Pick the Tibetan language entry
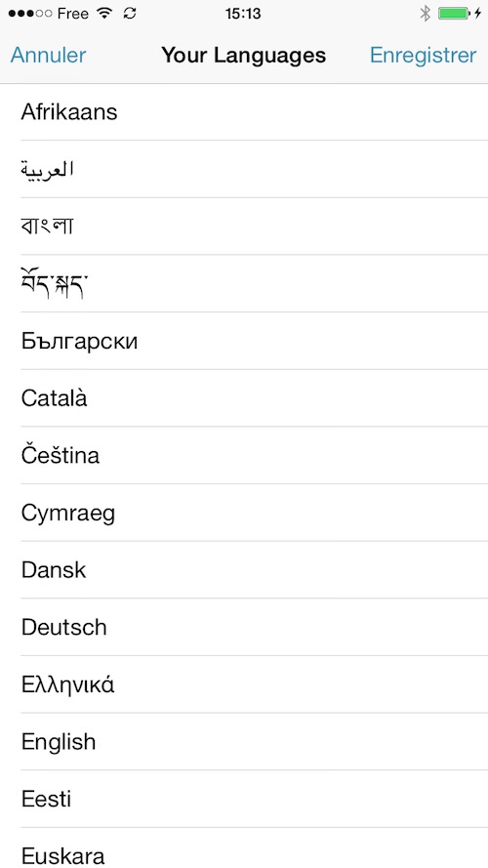This screenshot has height=868, width=488. 244,284
